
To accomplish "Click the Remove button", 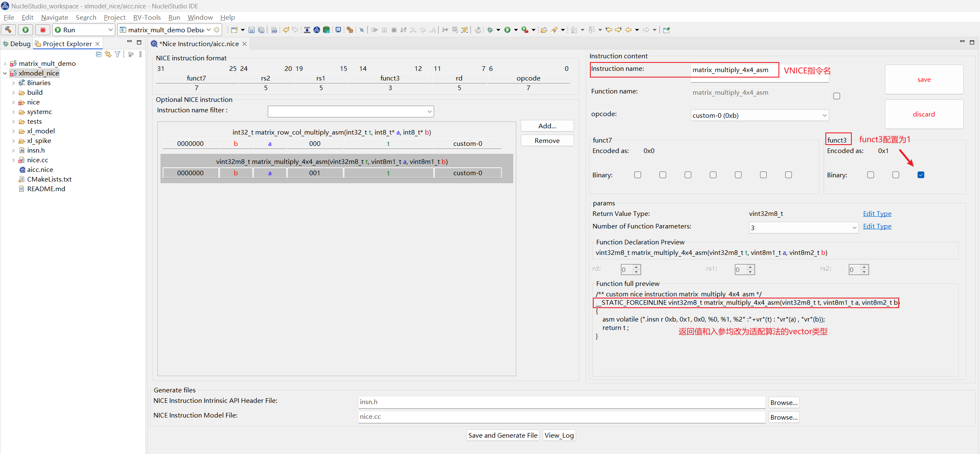I will [x=547, y=141].
